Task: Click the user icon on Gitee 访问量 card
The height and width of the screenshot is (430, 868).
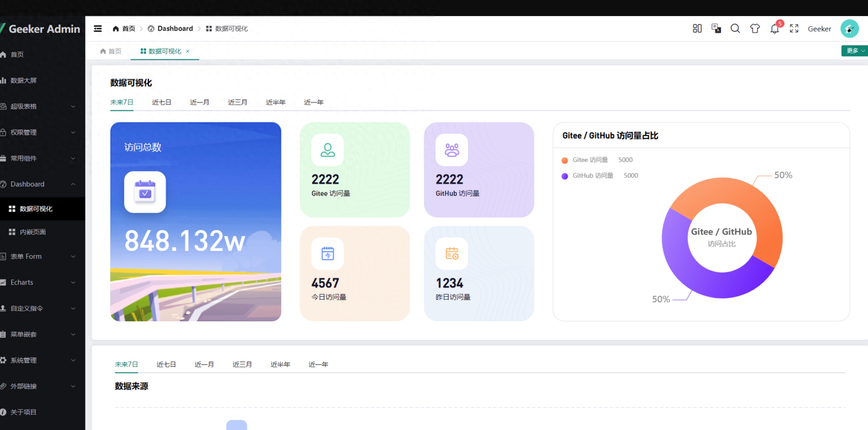Action: [x=327, y=150]
